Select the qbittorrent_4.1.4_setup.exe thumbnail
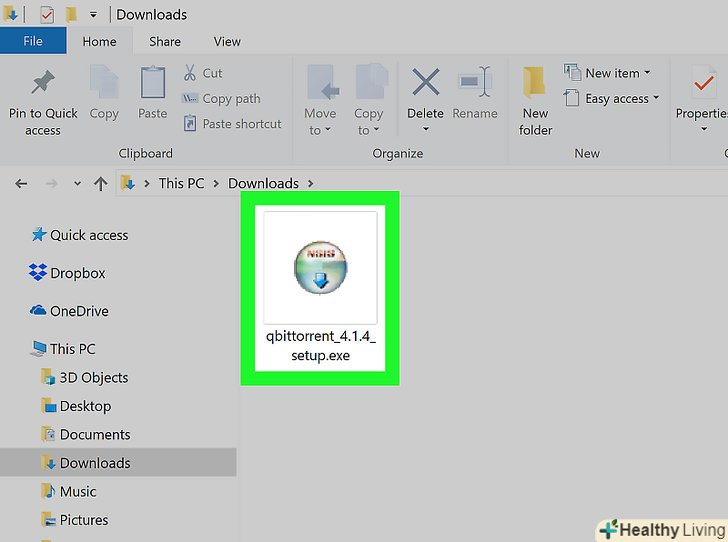Image resolution: width=728 pixels, height=542 pixels. coord(320,268)
